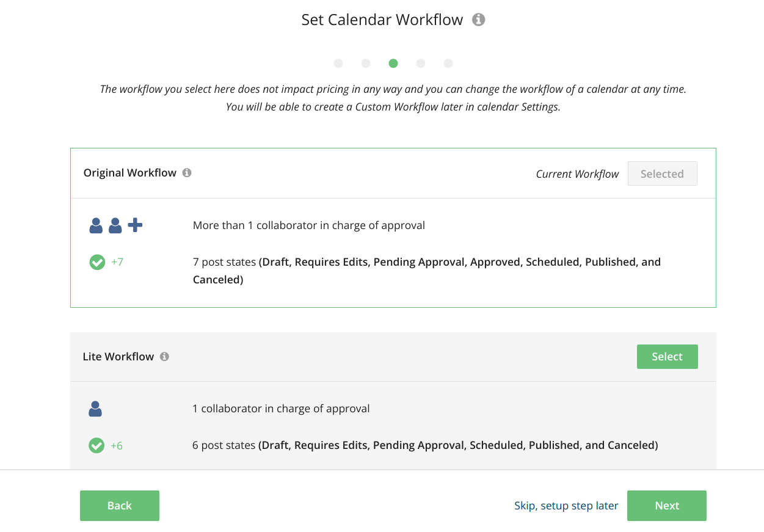Click info icon next to Lite Workflow
The width and height of the screenshot is (764, 532).
click(164, 357)
